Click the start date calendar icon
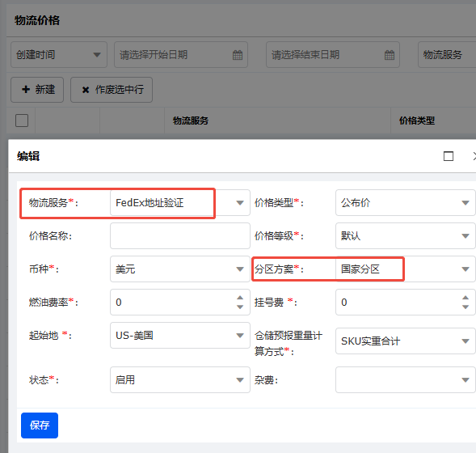476x453 pixels. coord(238,55)
